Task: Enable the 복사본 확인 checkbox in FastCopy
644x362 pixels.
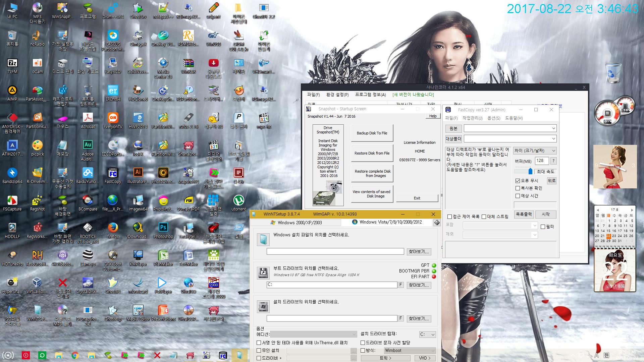Action: coord(518,188)
